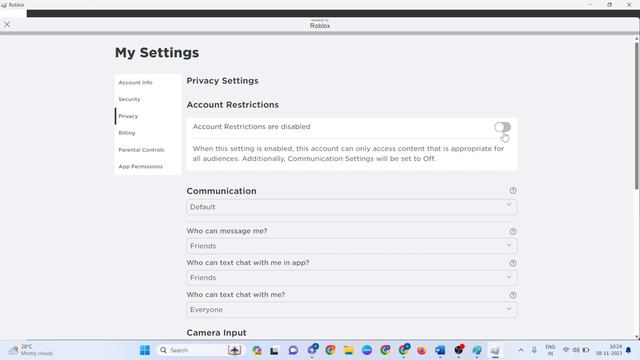Open Microsoft Word on the taskbar
Screen dimensions: 640x360
[x=440, y=350]
